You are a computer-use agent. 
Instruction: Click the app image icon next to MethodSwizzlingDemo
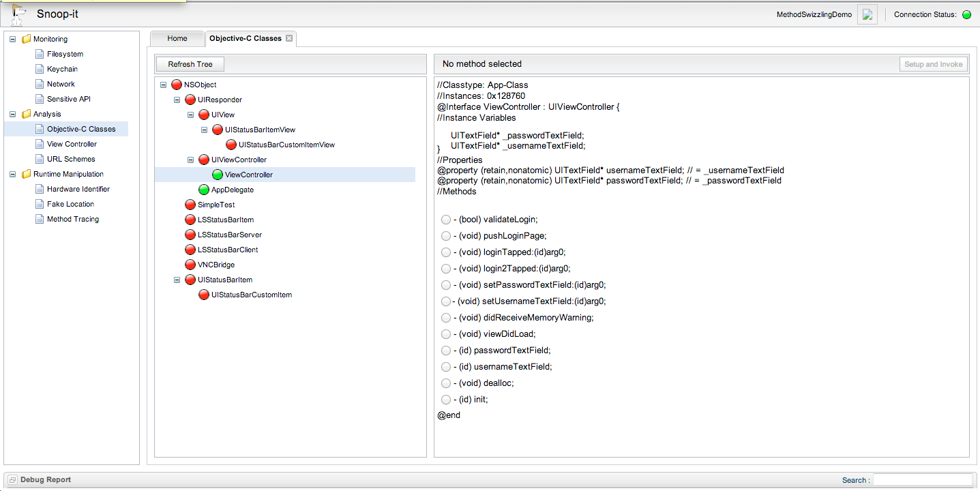tap(867, 14)
